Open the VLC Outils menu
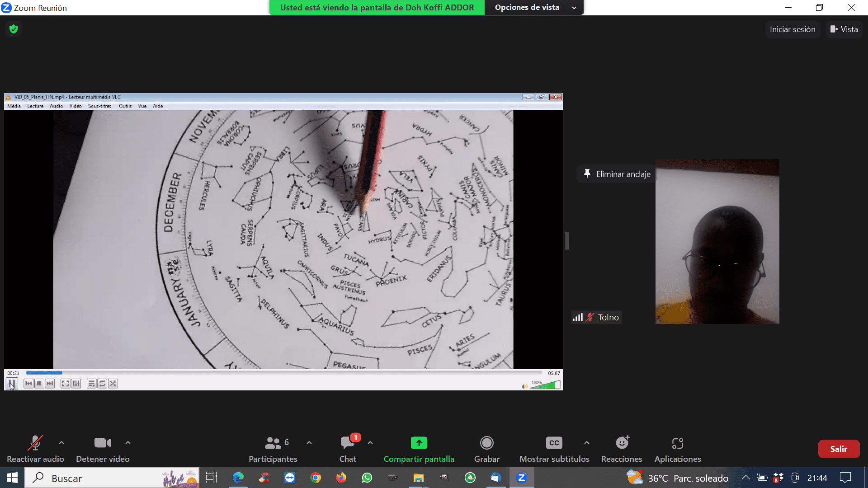 click(x=125, y=106)
